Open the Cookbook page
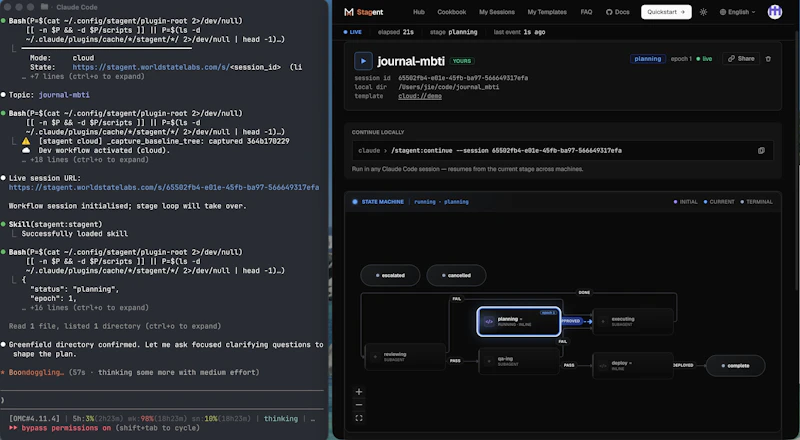Viewport: 800px width, 440px height. tap(452, 12)
